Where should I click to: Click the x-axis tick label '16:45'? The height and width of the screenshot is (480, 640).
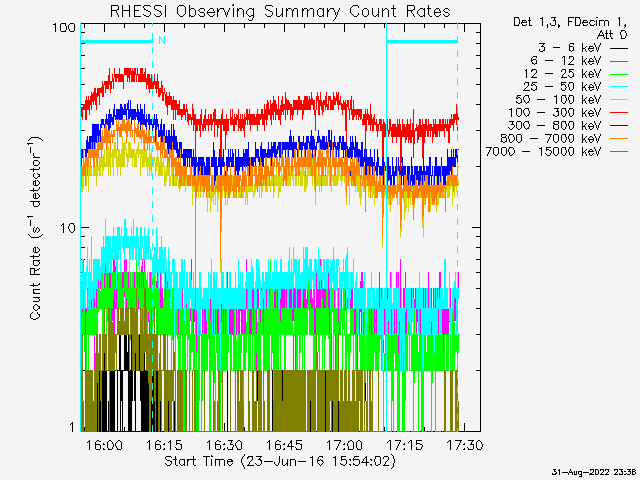tap(284, 445)
